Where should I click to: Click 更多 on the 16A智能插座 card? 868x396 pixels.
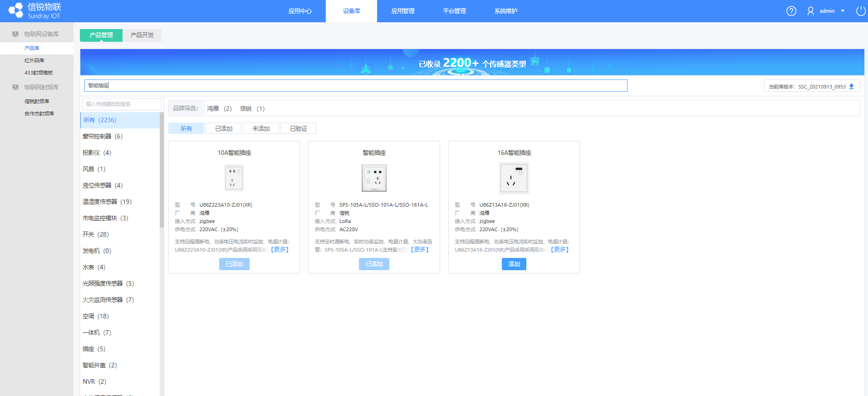click(559, 250)
